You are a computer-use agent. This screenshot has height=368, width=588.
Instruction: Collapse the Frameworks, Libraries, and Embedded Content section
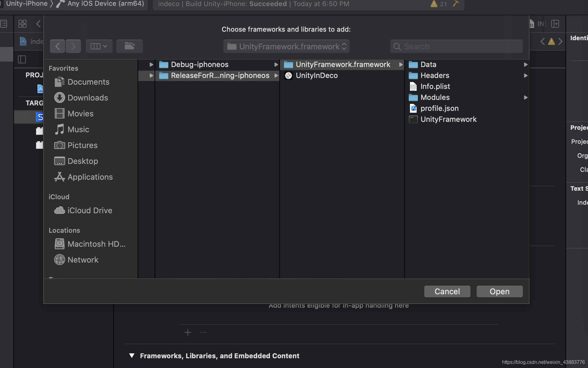[132, 356]
